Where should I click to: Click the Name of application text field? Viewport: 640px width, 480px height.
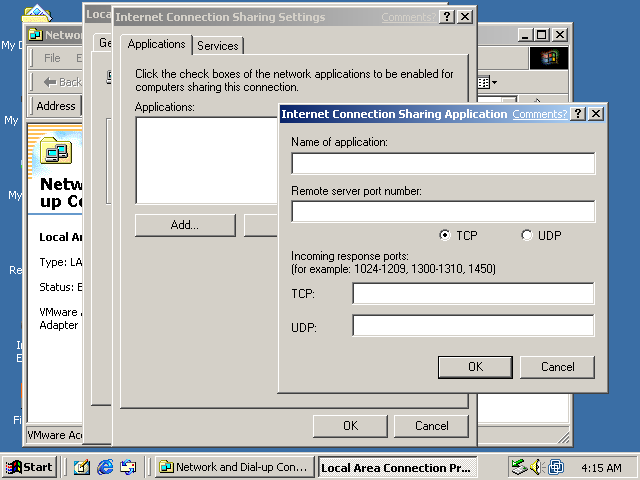click(x=442, y=164)
